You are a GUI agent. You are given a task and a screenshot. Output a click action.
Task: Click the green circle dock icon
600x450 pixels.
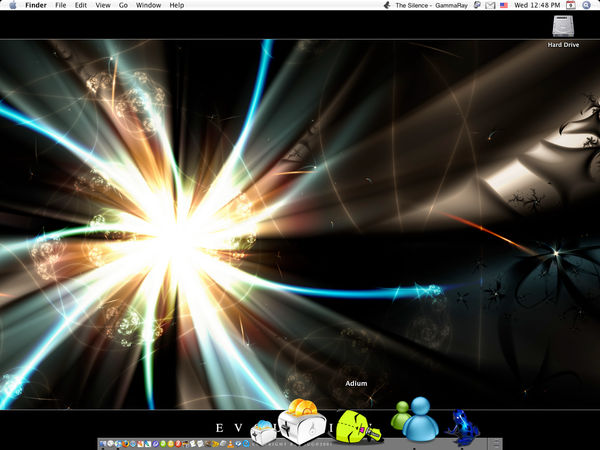click(163, 443)
